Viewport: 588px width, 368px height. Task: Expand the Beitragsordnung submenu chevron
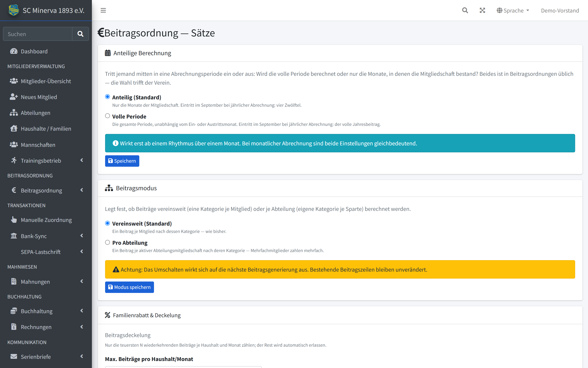click(x=82, y=190)
